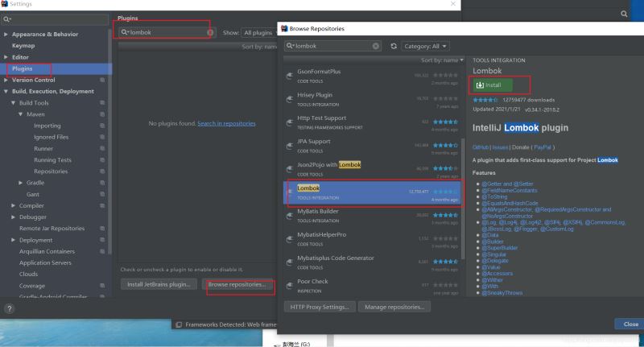Click the Browse repositories... button
644x347 pixels.
pyautogui.click(x=237, y=284)
